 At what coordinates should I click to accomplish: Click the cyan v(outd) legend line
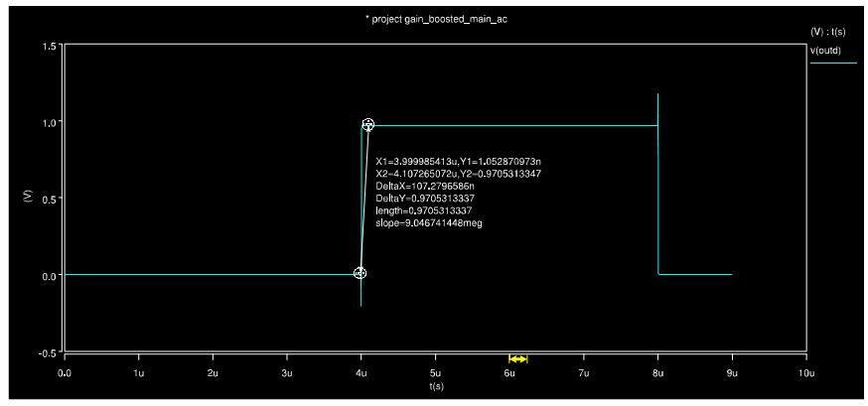pos(833,64)
